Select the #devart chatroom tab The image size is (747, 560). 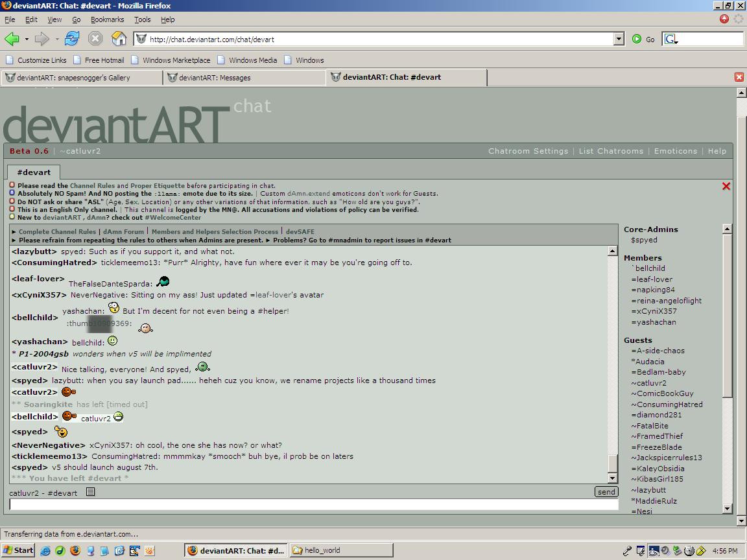coord(33,172)
